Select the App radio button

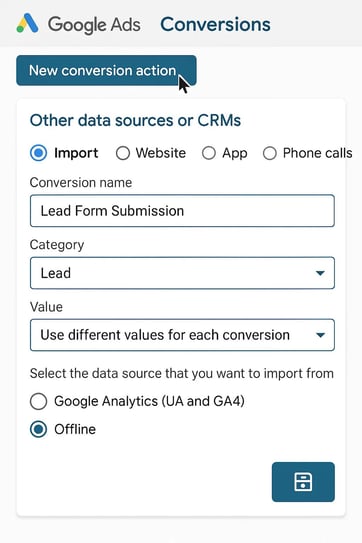209,153
